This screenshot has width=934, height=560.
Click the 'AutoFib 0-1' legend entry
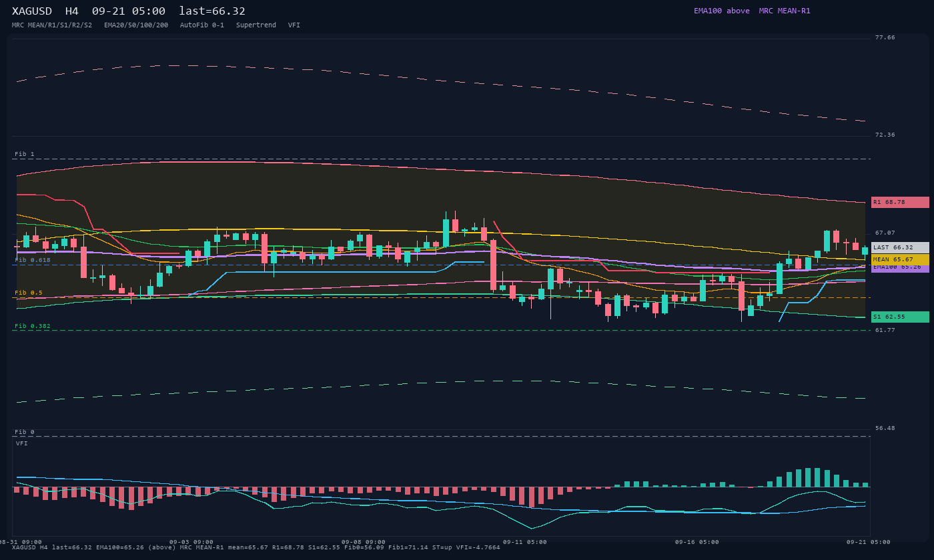[202, 25]
